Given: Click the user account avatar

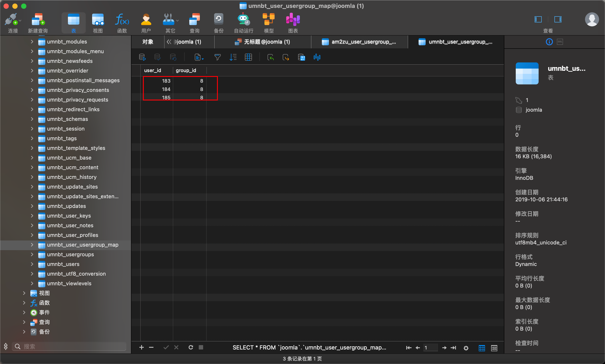Looking at the screenshot, I should [592, 19].
